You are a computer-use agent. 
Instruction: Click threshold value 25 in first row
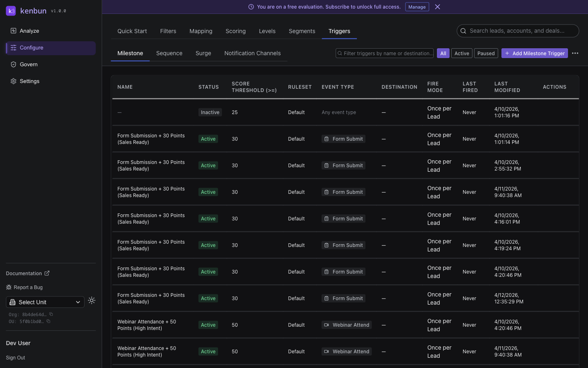tap(235, 112)
